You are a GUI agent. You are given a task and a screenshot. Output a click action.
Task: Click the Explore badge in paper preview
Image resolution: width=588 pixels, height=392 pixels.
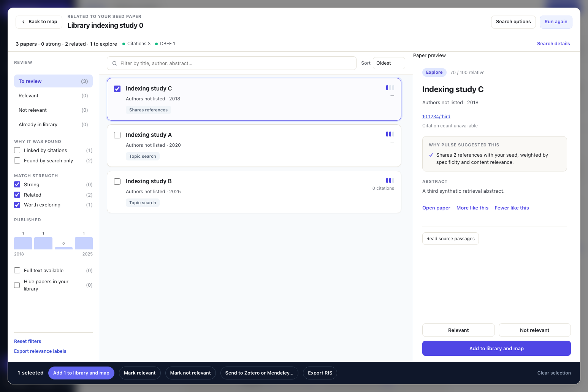pos(434,72)
